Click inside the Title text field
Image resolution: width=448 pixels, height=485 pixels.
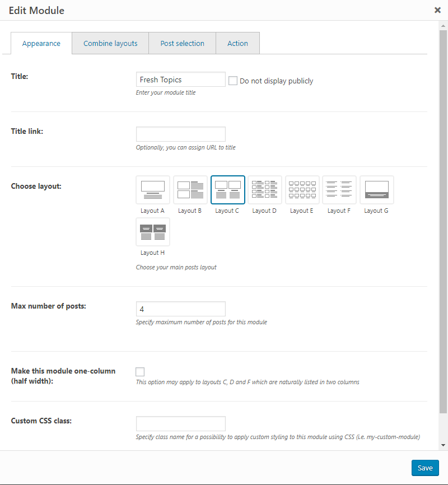coord(180,79)
